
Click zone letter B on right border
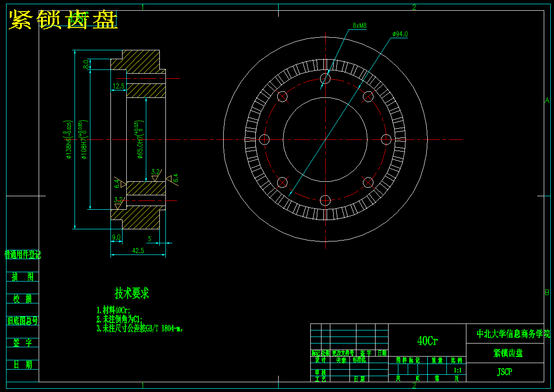(547, 292)
